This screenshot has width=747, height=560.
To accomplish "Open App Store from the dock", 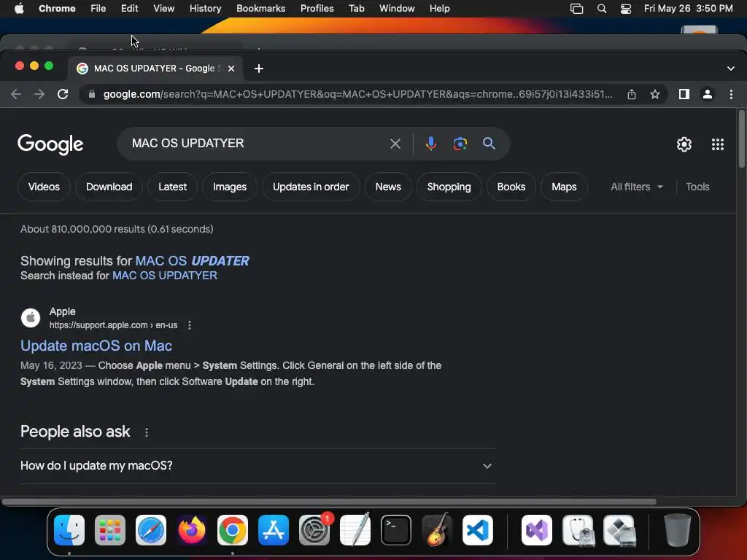I will [274, 530].
